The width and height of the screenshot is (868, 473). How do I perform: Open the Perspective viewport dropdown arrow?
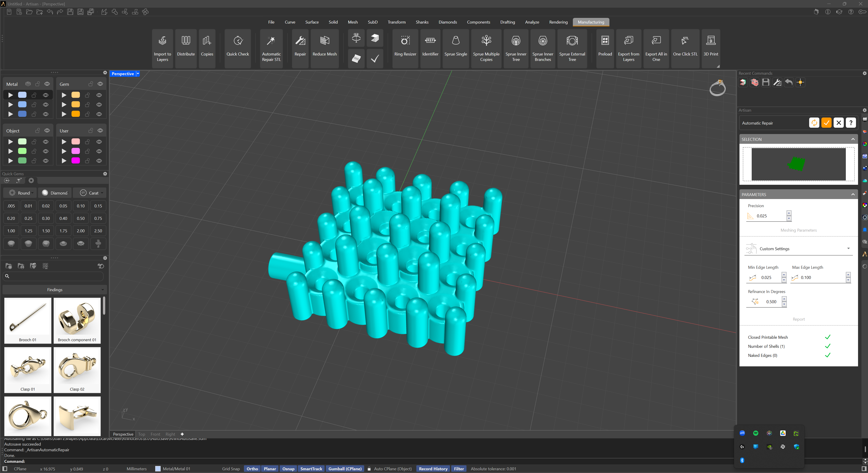[x=138, y=74]
